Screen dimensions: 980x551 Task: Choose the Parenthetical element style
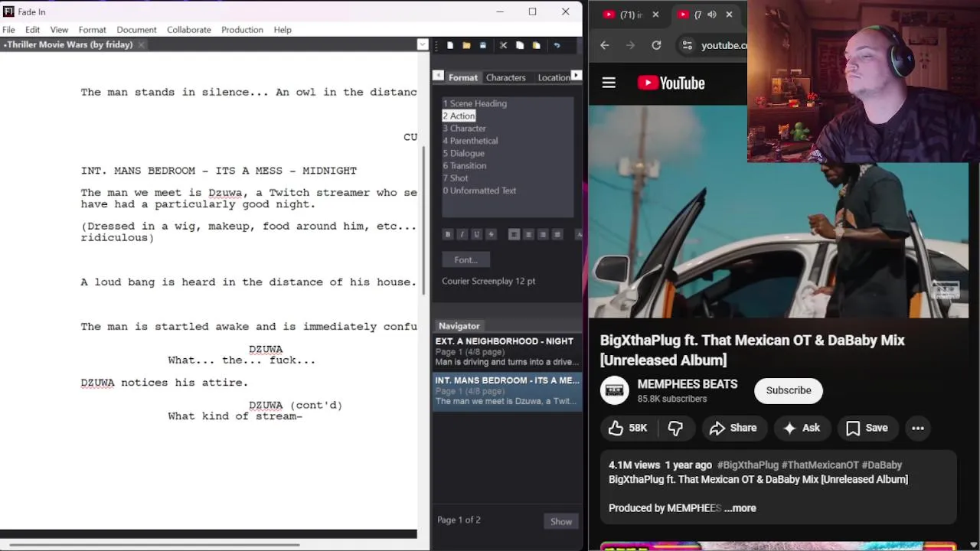(470, 141)
